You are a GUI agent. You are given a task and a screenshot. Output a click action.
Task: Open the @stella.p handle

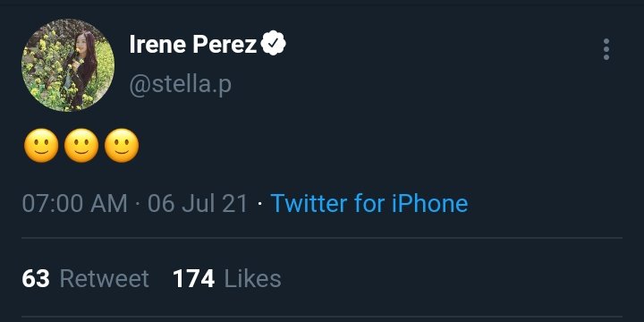click(181, 84)
